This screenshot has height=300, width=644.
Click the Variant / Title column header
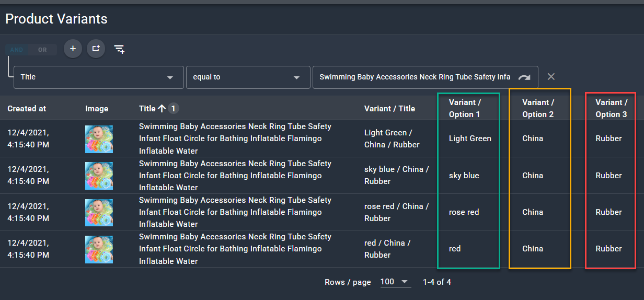point(389,109)
